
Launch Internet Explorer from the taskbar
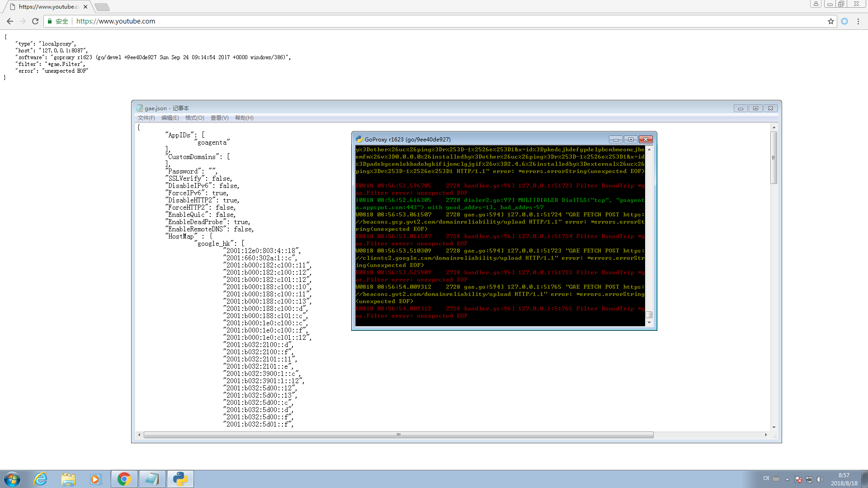[41, 479]
